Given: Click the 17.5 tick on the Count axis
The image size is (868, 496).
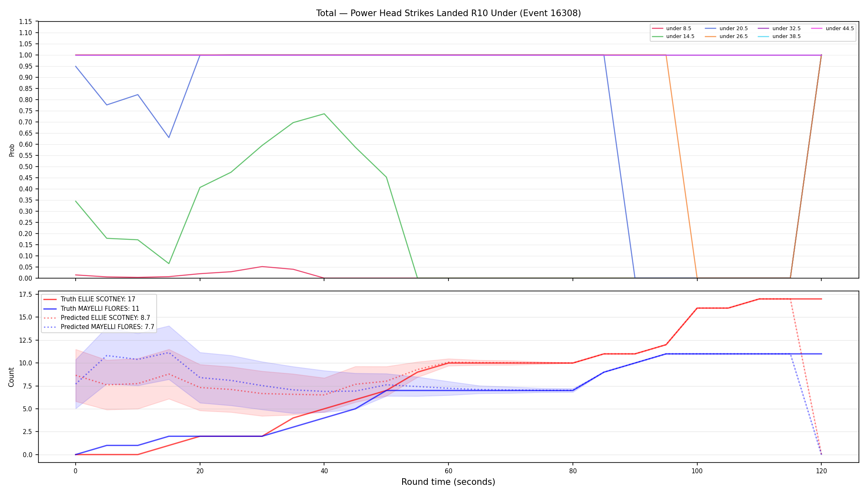Looking at the screenshot, I should (26, 295).
